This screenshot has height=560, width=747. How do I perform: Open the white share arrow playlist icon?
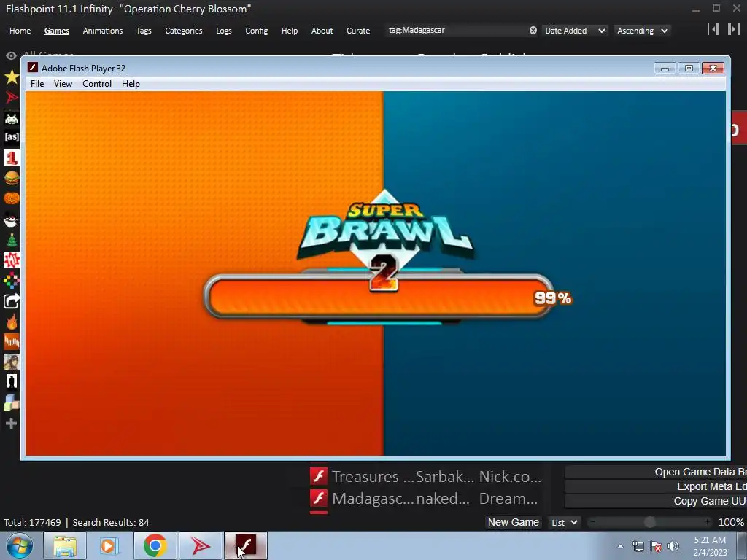(x=12, y=301)
